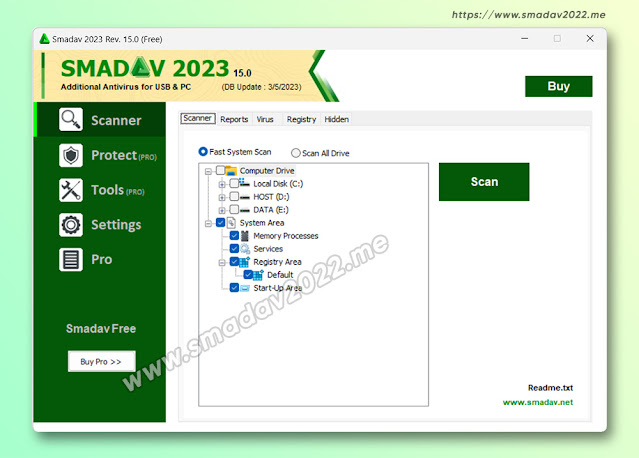Click the Pro list icon
The image size is (639, 458).
click(71, 259)
